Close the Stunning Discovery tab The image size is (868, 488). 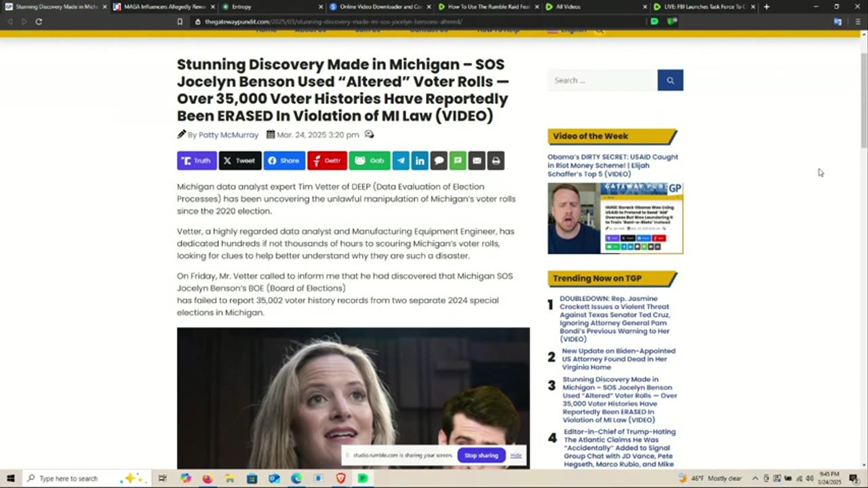[x=104, y=7]
